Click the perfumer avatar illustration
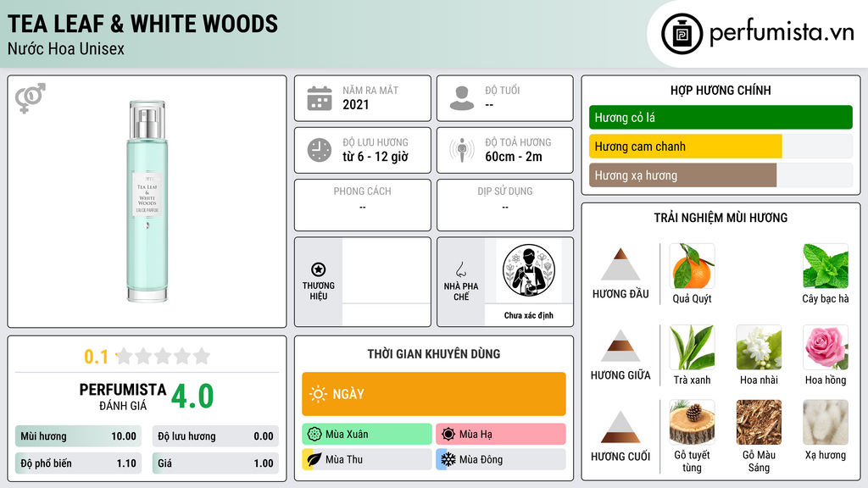Image resolution: width=868 pixels, height=488 pixels. tap(529, 270)
